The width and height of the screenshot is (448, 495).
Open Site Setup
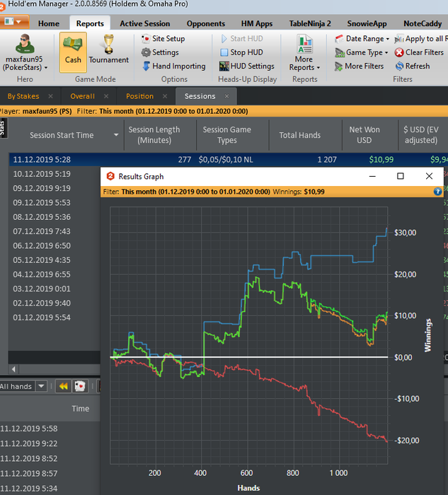163,38
